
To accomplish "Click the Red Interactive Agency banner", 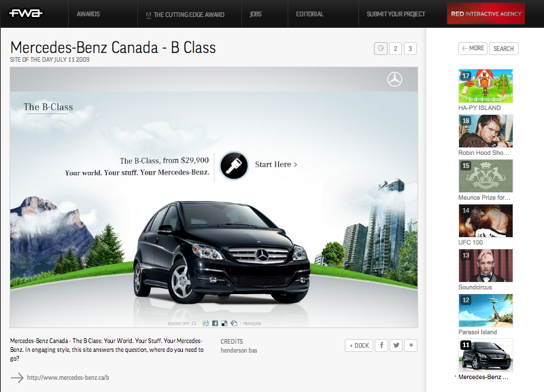I will 486,14.
